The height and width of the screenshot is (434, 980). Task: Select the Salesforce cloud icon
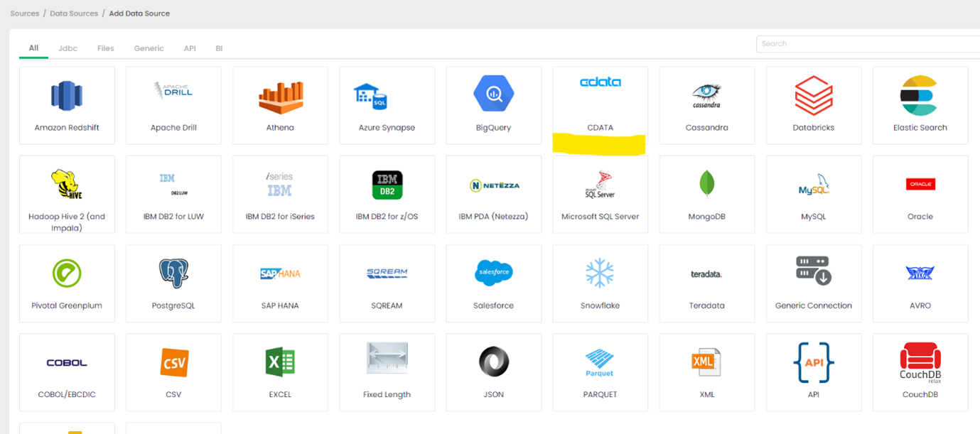[493, 273]
